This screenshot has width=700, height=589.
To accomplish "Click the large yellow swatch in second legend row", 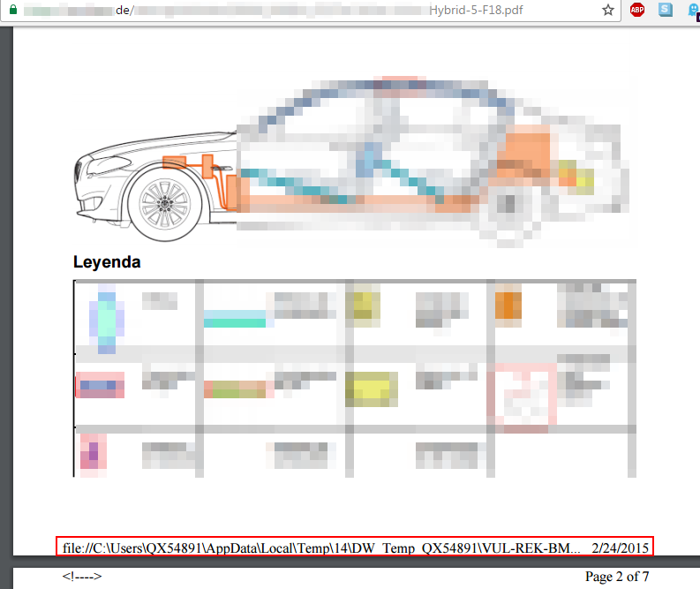I will (373, 387).
